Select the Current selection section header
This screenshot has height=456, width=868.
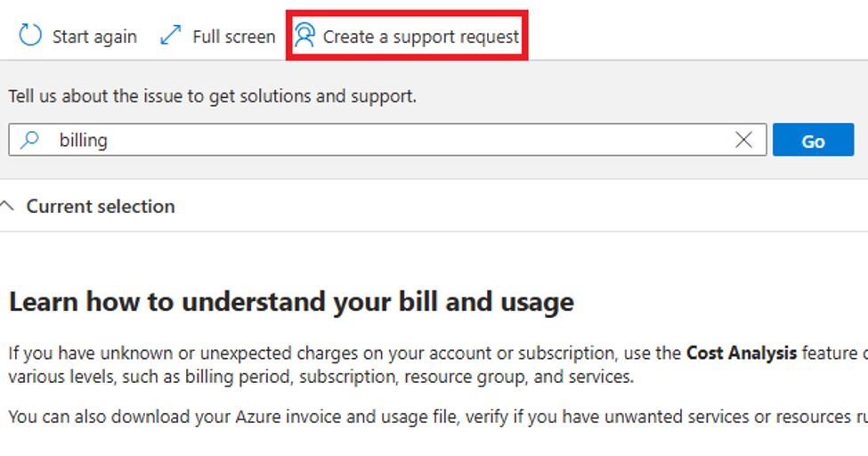coord(101,206)
